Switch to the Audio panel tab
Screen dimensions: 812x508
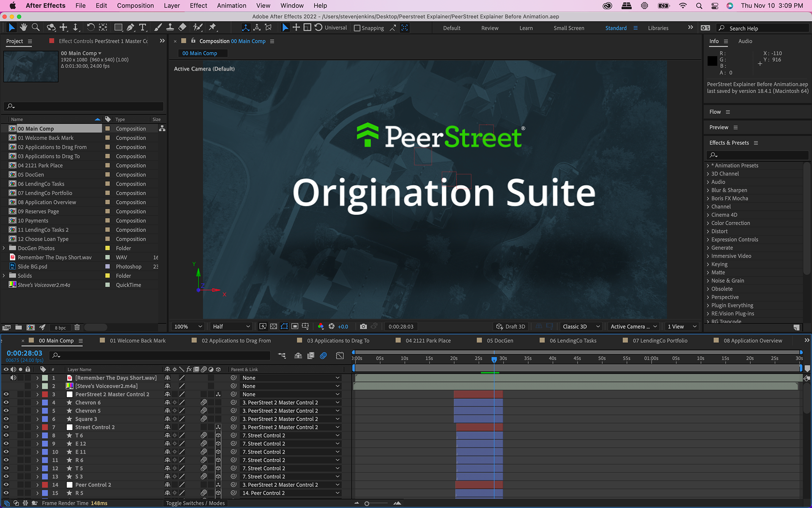click(745, 41)
